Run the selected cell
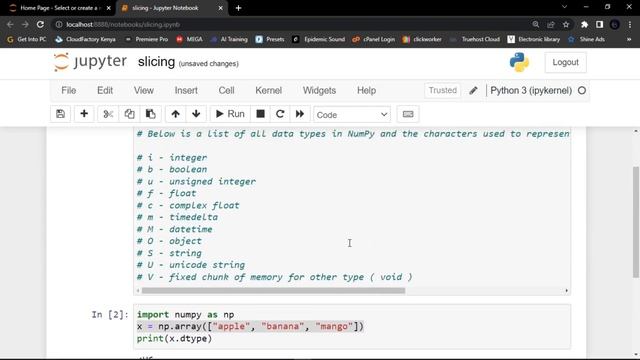The image size is (640, 360). [x=230, y=114]
